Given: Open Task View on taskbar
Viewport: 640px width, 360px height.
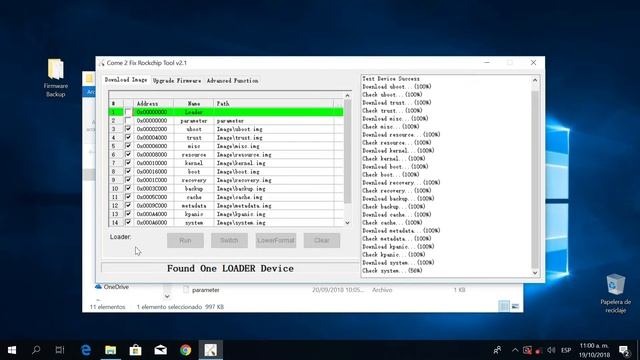Looking at the screenshot, I should (60, 350).
